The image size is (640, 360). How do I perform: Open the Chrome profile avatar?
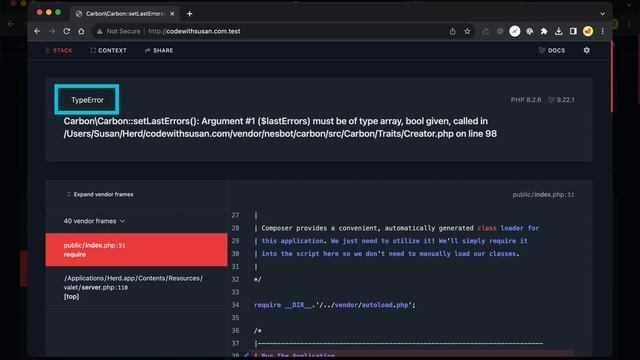point(588,31)
